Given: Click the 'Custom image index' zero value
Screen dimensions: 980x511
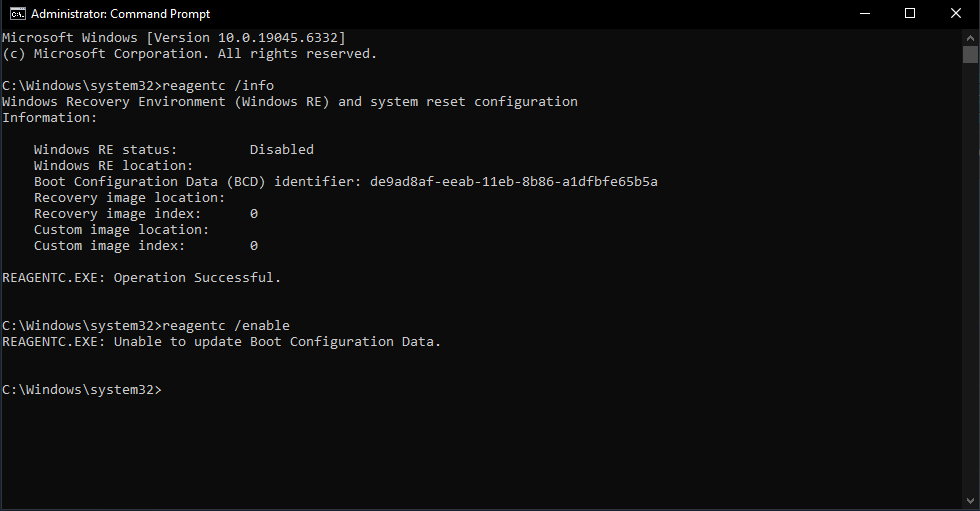Looking at the screenshot, I should point(254,246).
